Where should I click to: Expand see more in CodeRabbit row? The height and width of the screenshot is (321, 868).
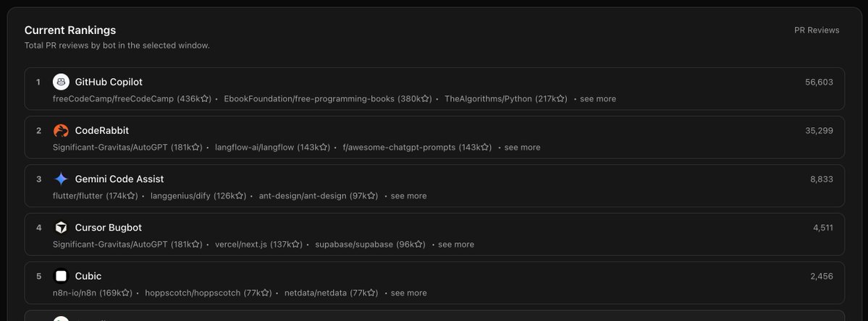(522, 147)
